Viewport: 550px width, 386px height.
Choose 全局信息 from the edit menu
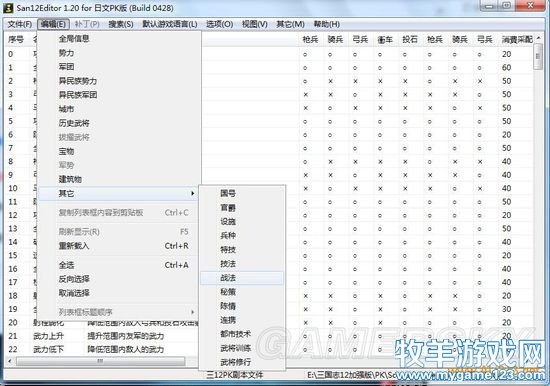point(119,39)
